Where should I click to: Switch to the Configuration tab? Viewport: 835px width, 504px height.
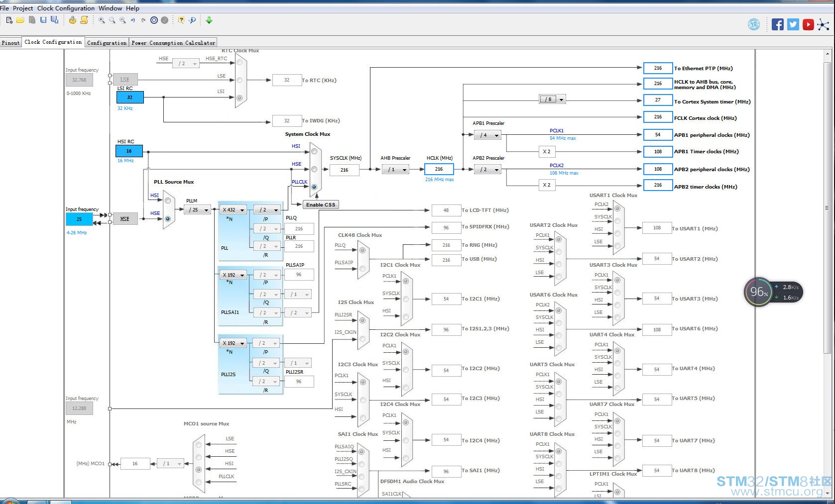click(107, 43)
